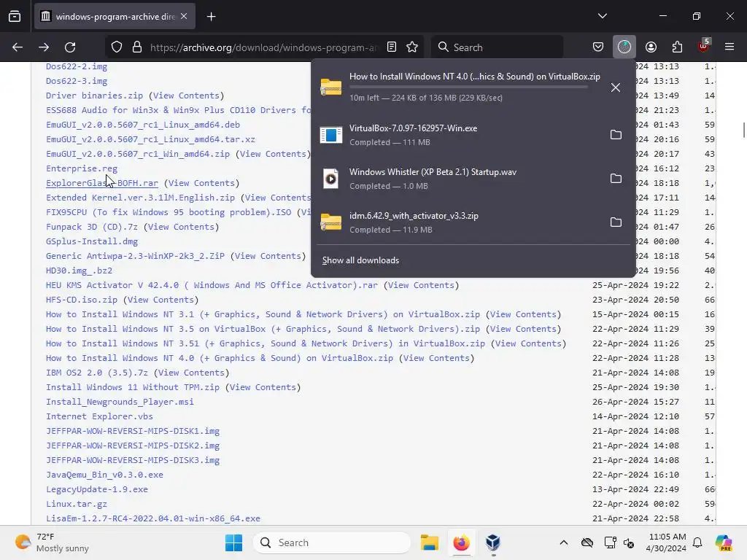The height and width of the screenshot is (560, 747).
Task: Open Dos622-2.img link
Action: [x=76, y=66]
